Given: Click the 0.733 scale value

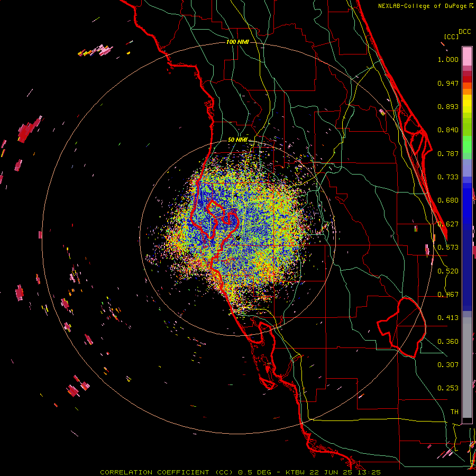Looking at the screenshot, I should (448, 177).
